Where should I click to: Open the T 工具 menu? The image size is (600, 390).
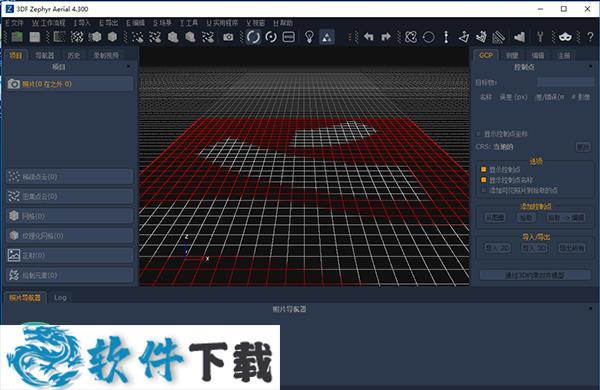189,23
